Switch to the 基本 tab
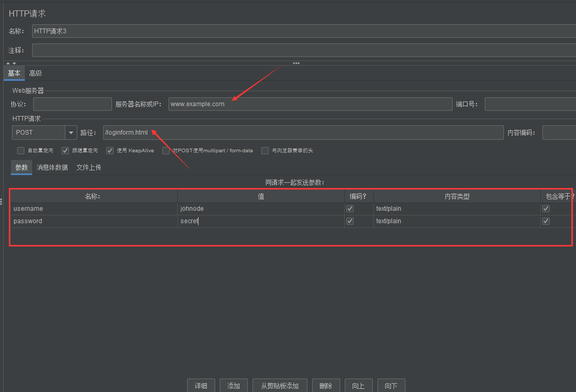This screenshot has height=392, width=576. (15, 73)
